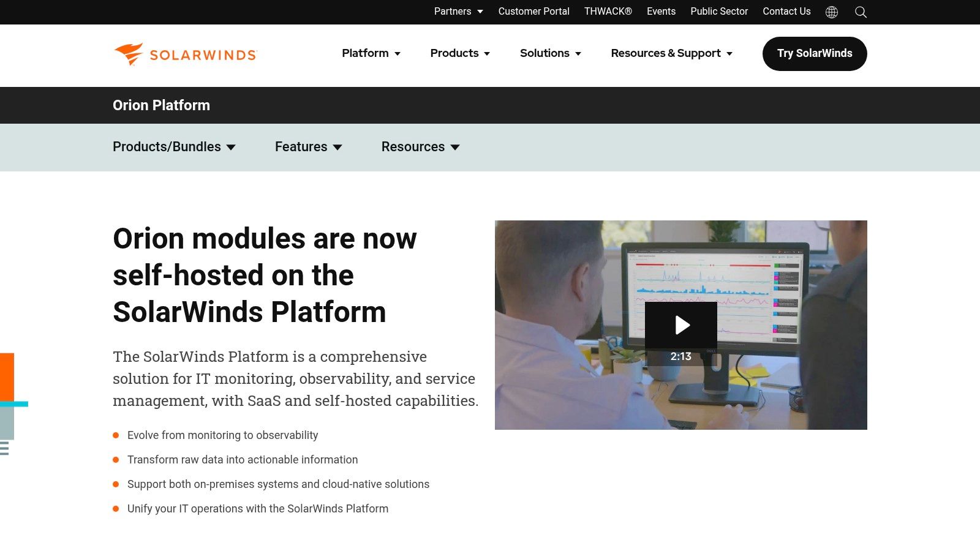Expand the Partners dropdown
980x551 pixels.
(x=458, y=11)
